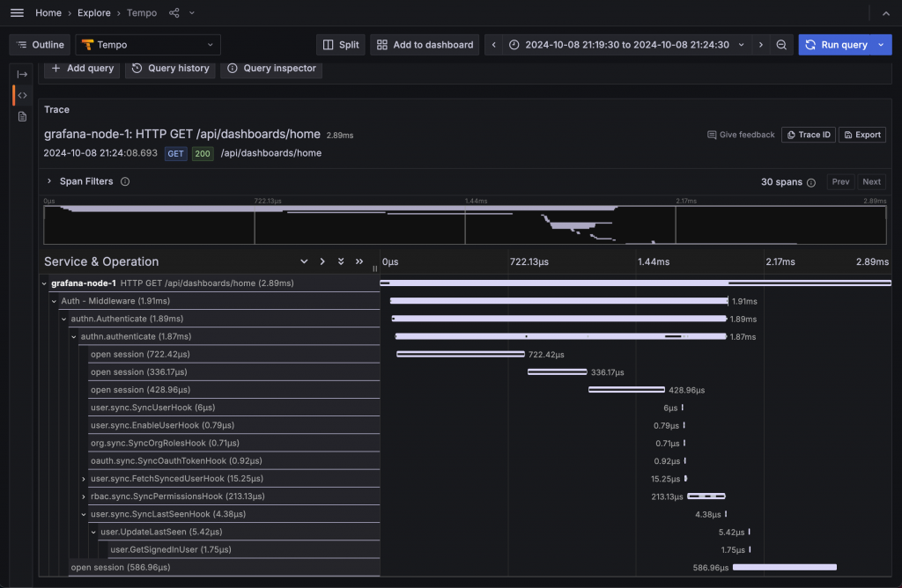Open Query inspector
Screen dimensions: 902x588
coord(271,68)
